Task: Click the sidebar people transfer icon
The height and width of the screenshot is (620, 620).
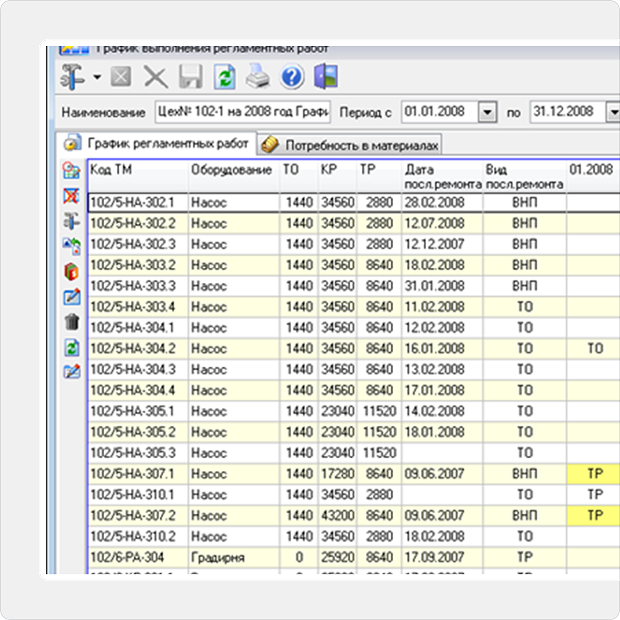Action: click(x=72, y=246)
